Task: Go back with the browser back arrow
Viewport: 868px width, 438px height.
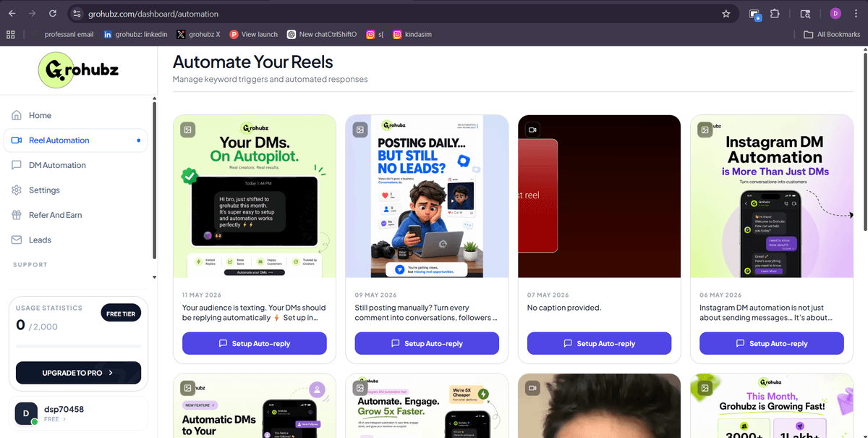Action: (x=12, y=13)
